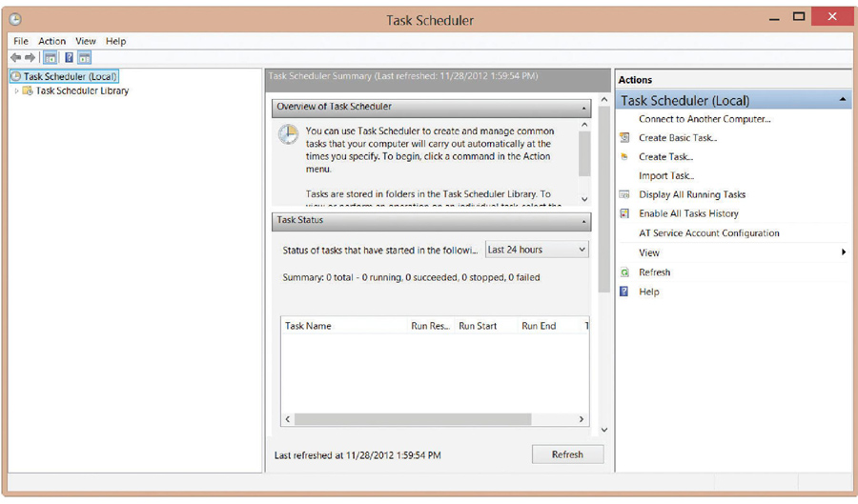Click the Task Scheduler clock icon in title bar

pyautogui.click(x=15, y=20)
